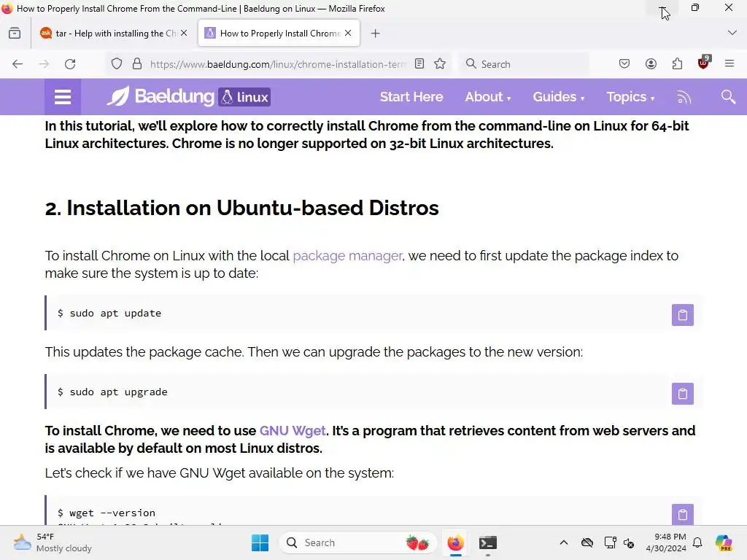Copy the 'sudo apt upgrade' command
The image size is (747, 560).
coord(682,394)
